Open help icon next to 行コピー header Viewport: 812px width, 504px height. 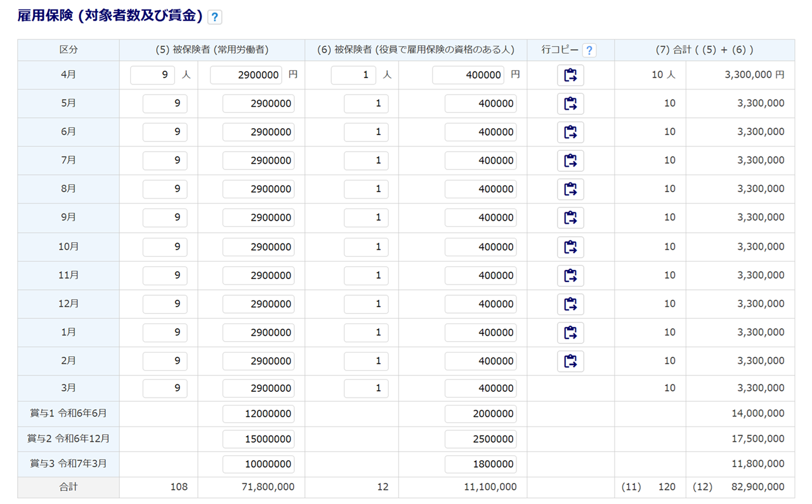[589, 50]
